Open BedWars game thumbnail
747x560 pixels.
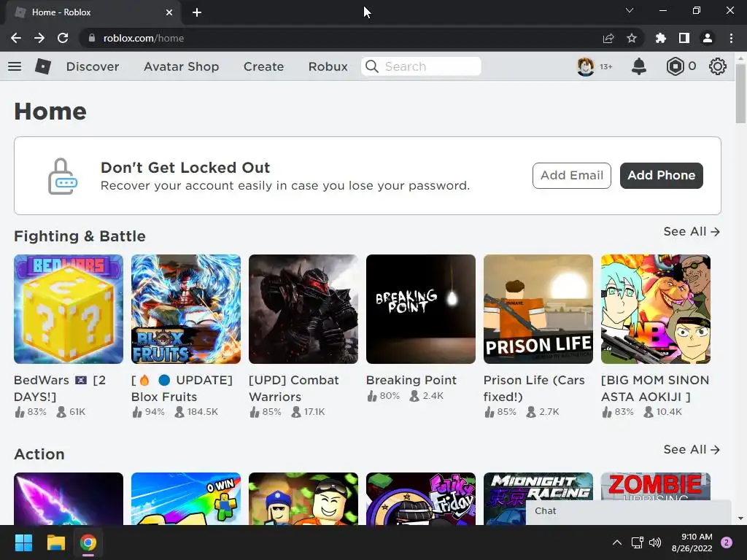tap(69, 309)
